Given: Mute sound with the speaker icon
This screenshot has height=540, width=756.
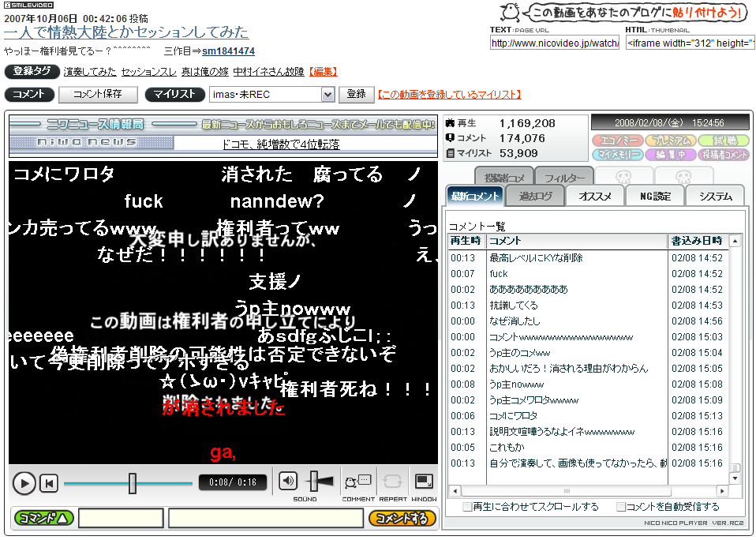Looking at the screenshot, I should point(288,481).
